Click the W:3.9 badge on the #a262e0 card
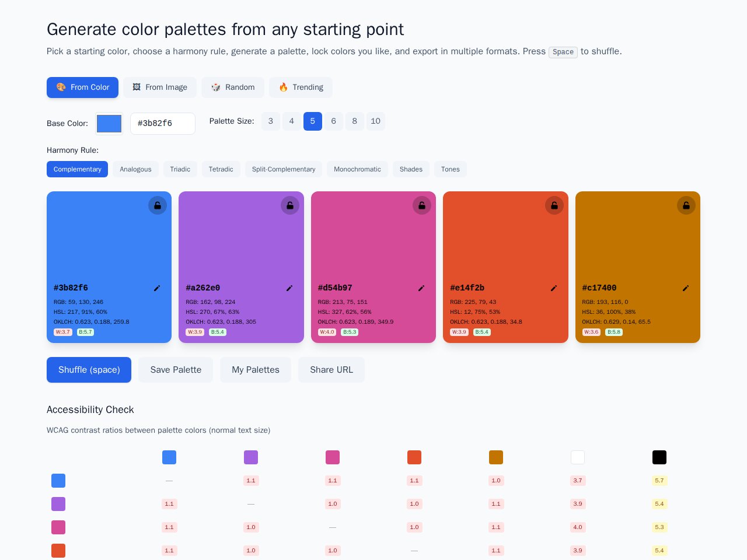This screenshot has height=560, width=747. (x=195, y=332)
